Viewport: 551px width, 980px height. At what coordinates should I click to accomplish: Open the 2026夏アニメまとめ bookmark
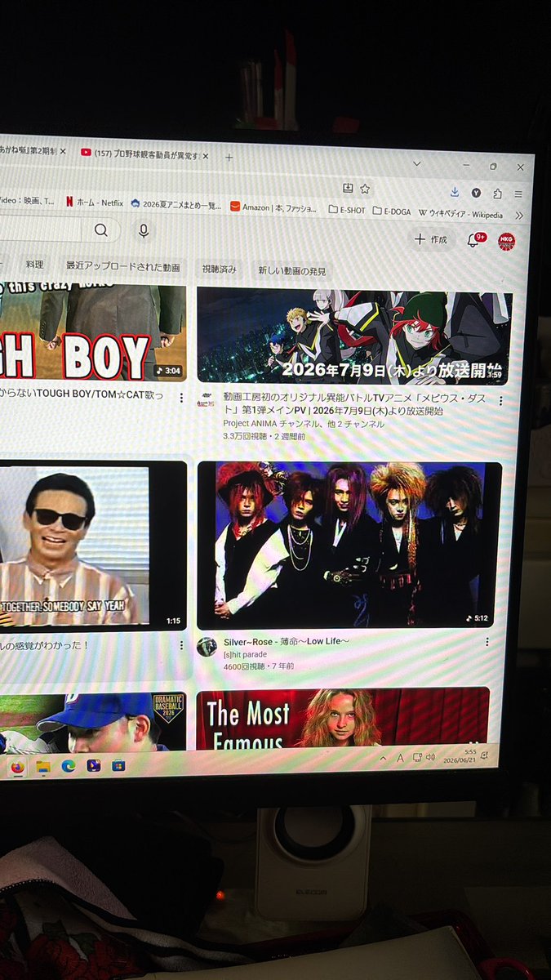tap(176, 205)
